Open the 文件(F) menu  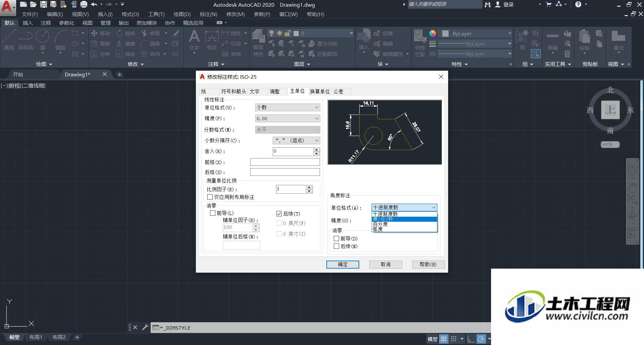[x=30, y=14]
